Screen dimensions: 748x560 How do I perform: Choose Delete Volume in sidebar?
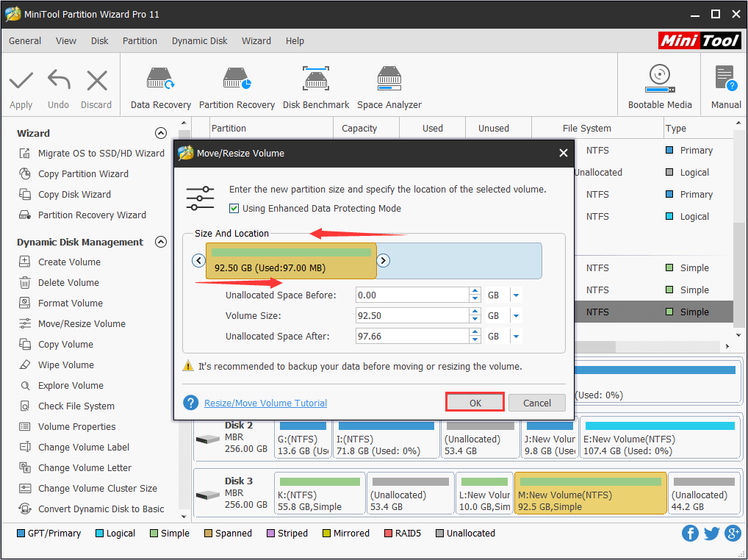tap(60, 282)
